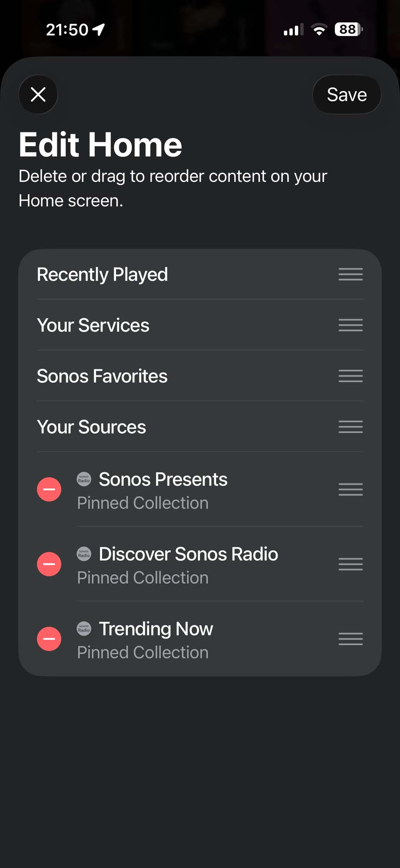Select the Your Services row
Image resolution: width=400 pixels, height=868 pixels.
(200, 325)
